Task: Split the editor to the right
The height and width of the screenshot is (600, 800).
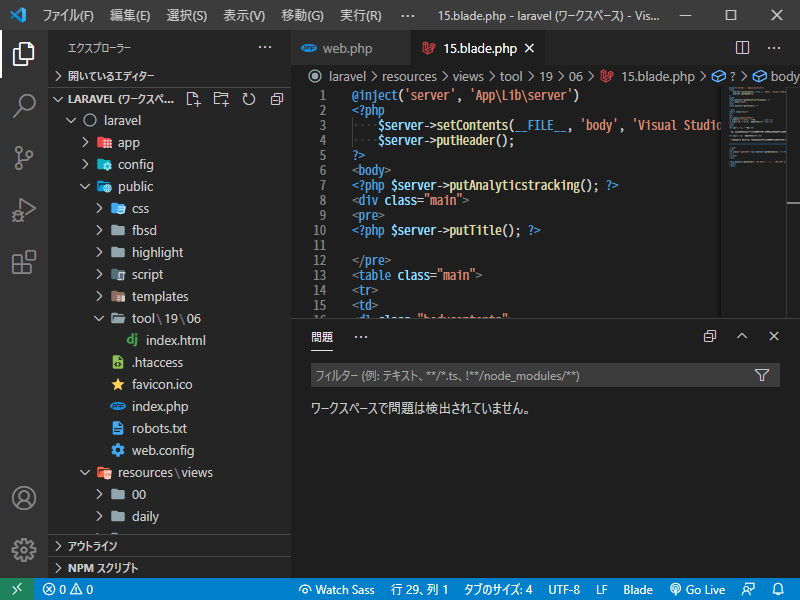Action: (742, 47)
